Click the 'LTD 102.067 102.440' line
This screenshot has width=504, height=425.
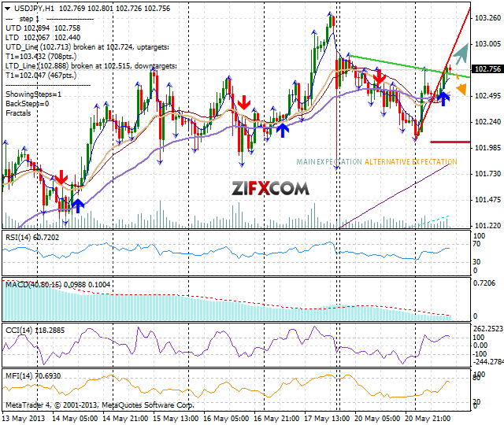pos(43,38)
